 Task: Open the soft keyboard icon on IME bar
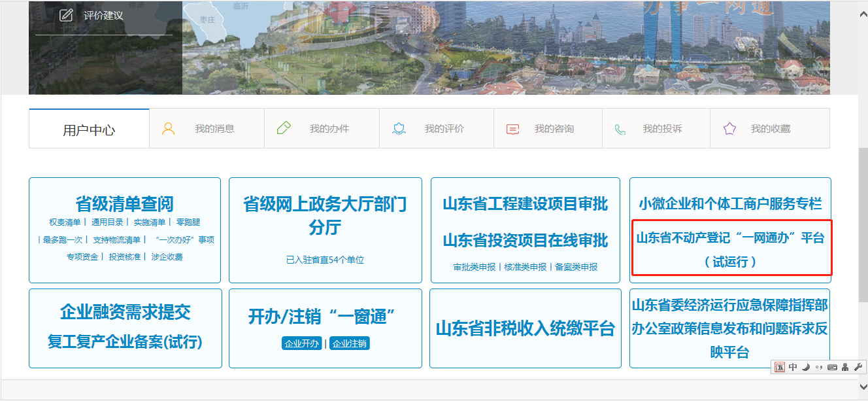[832, 367]
